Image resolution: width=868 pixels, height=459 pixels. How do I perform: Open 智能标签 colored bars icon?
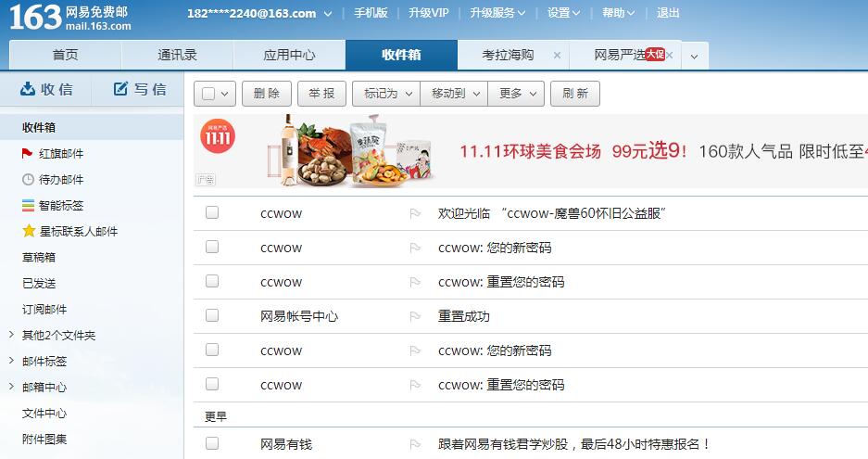28,205
